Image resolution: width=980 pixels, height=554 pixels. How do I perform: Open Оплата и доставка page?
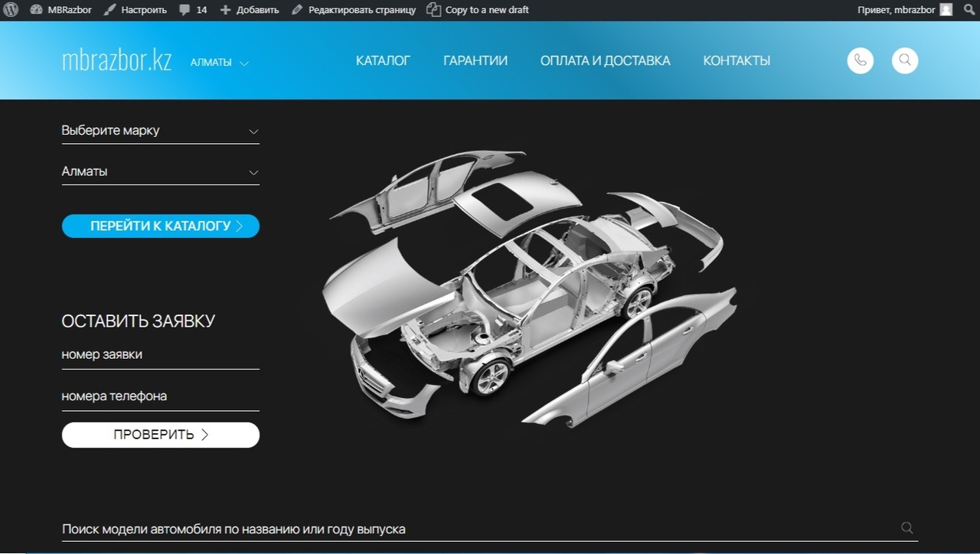coord(605,60)
